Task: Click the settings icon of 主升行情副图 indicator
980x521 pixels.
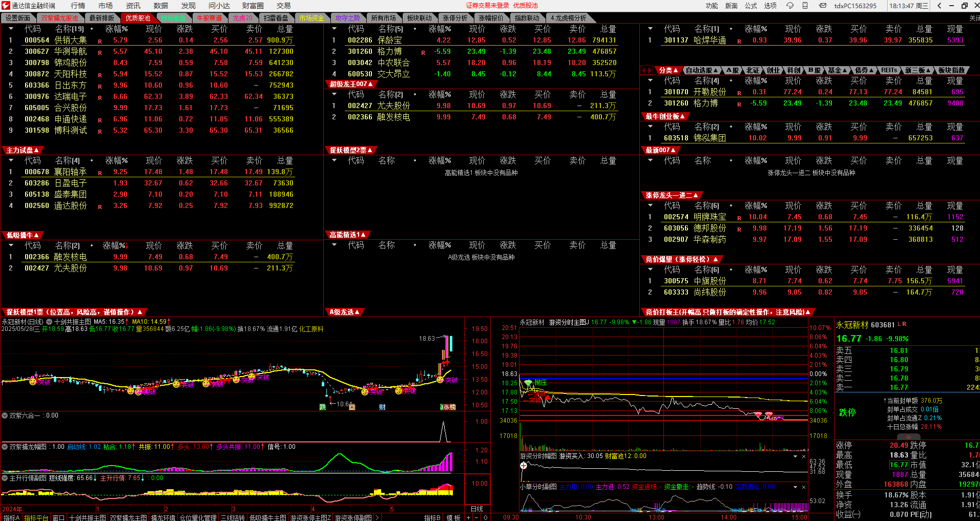Action: pos(5,478)
